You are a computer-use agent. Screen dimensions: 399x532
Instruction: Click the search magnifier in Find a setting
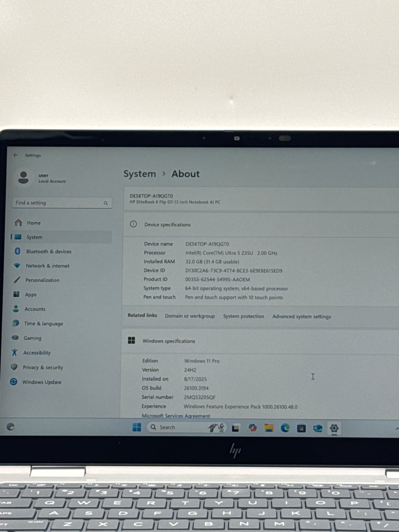[105, 203]
